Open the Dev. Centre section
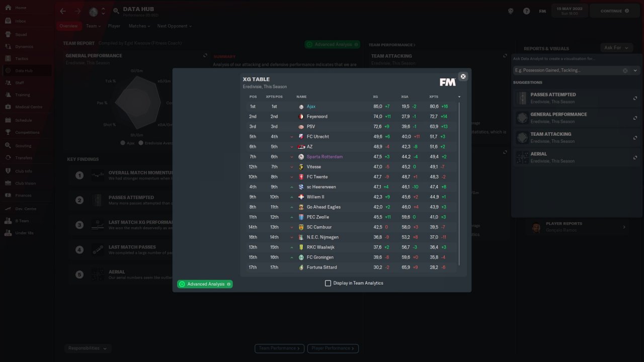644x362 pixels. [x=26, y=209]
